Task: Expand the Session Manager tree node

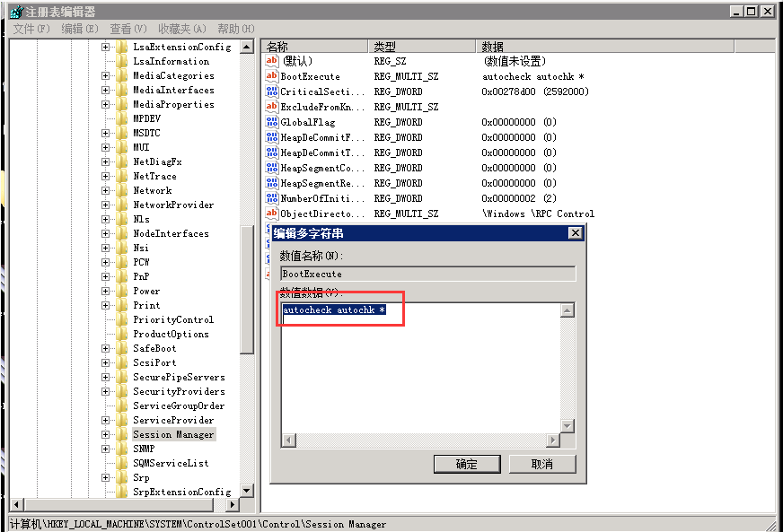Action: point(105,434)
